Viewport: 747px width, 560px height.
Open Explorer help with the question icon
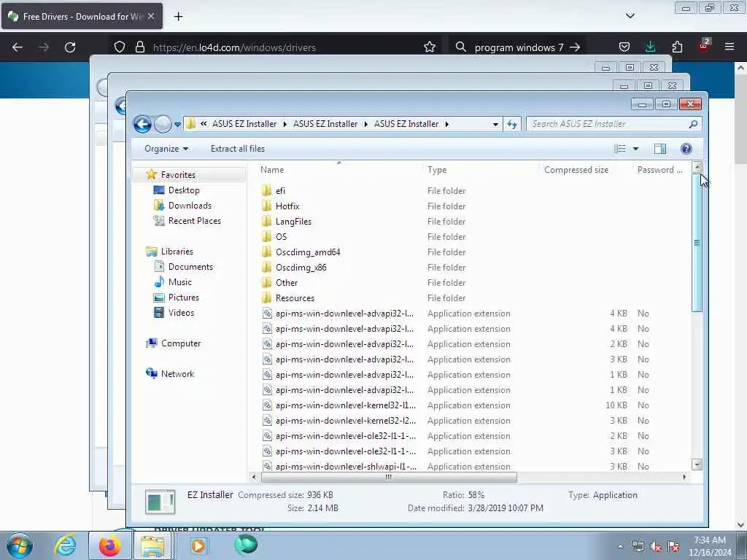tap(686, 149)
